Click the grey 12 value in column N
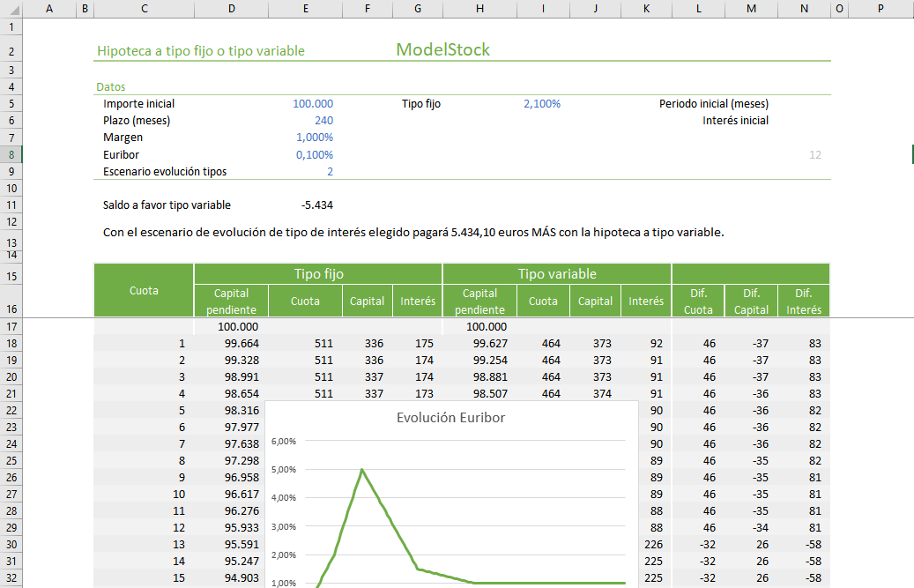The height and width of the screenshot is (588, 914). tap(814, 155)
